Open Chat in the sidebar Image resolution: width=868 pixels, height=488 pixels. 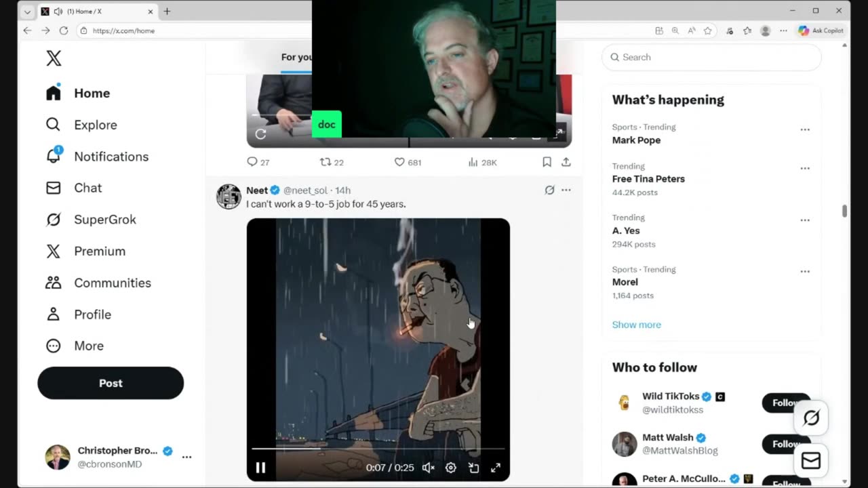[74, 188]
